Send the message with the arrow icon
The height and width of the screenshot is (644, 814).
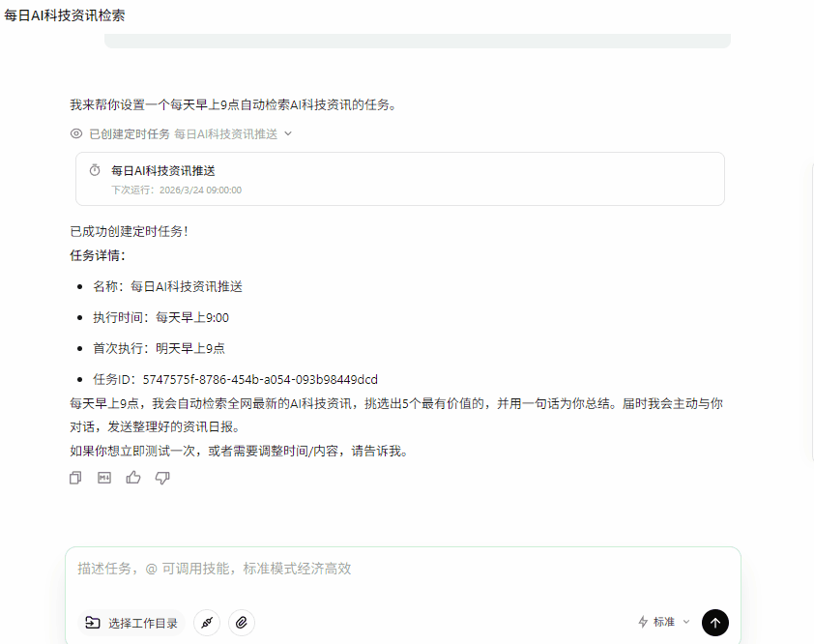(714, 622)
